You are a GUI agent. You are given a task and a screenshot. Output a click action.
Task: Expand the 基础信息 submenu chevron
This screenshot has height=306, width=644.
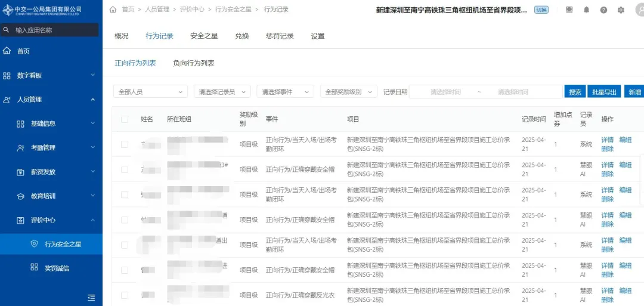[x=93, y=123]
